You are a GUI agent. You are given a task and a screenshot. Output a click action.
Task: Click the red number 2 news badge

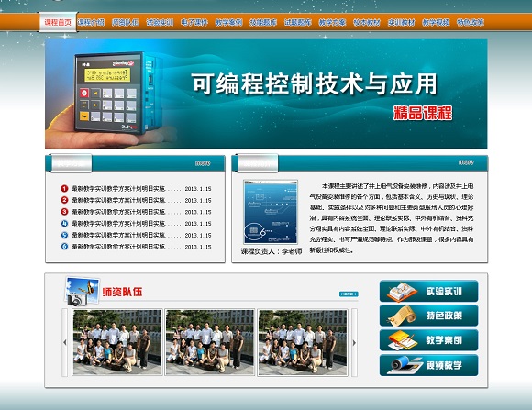click(x=64, y=200)
